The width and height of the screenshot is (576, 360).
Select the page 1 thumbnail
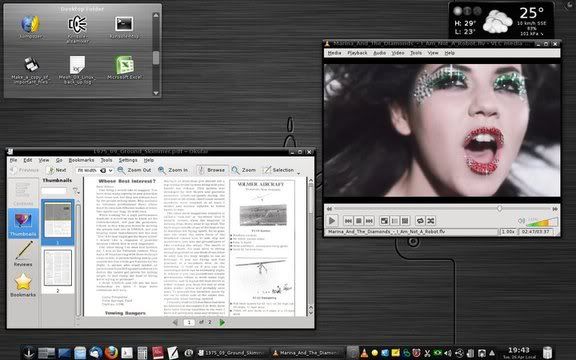pos(58,222)
